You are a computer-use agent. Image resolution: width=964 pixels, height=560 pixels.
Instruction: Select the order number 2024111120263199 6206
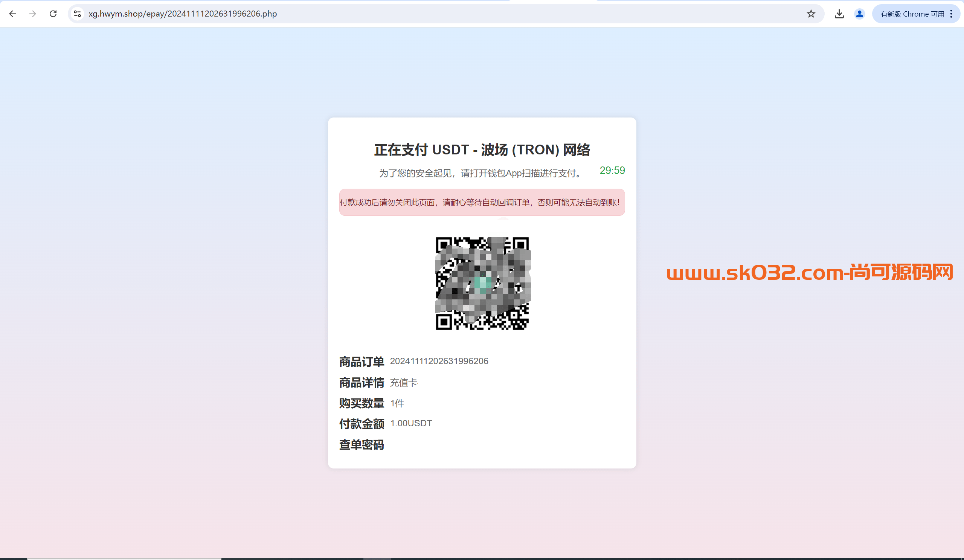[439, 361]
